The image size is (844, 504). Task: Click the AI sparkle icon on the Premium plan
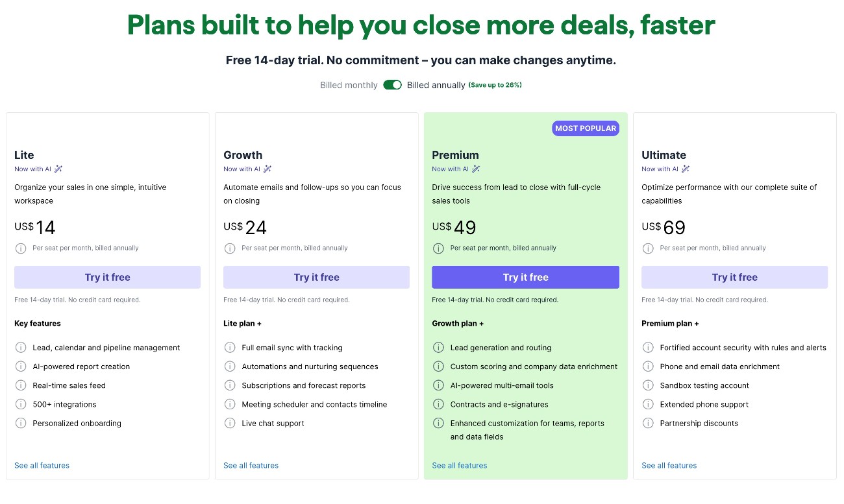476,169
